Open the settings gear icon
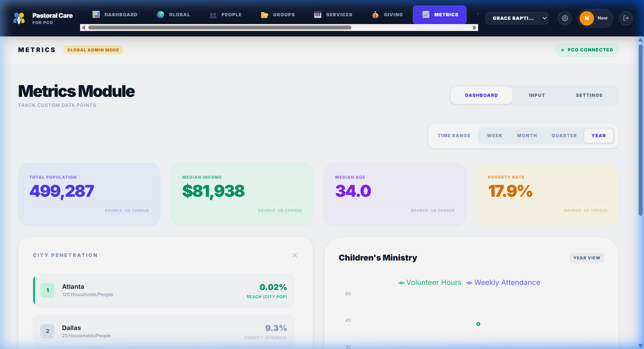This screenshot has height=349, width=644. coord(565,18)
